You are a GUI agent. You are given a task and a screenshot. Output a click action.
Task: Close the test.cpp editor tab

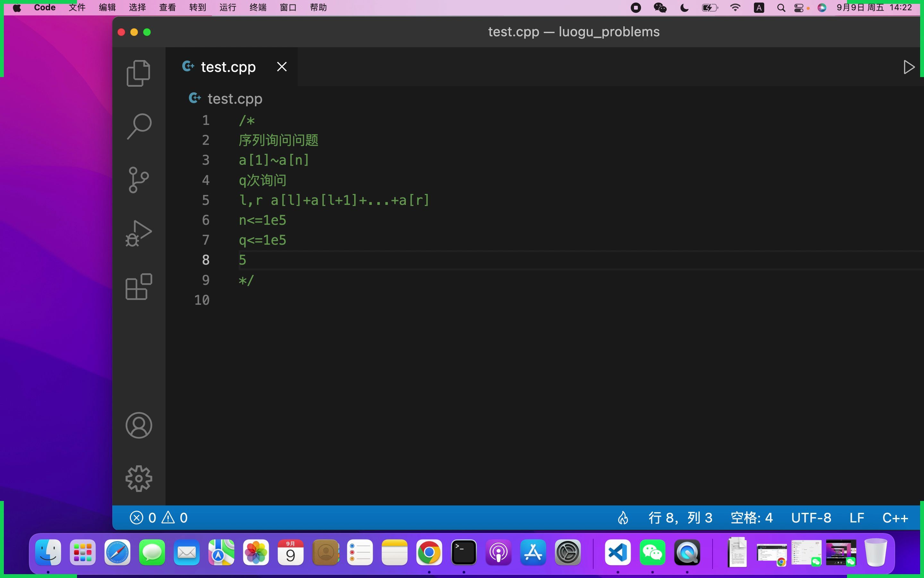(x=282, y=67)
